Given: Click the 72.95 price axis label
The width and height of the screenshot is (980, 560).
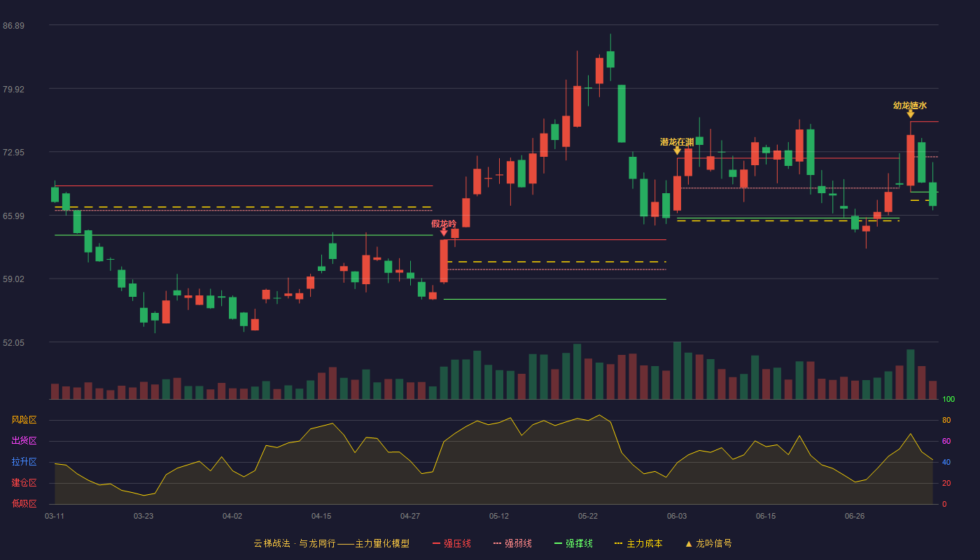Looking at the screenshot, I should [x=13, y=153].
